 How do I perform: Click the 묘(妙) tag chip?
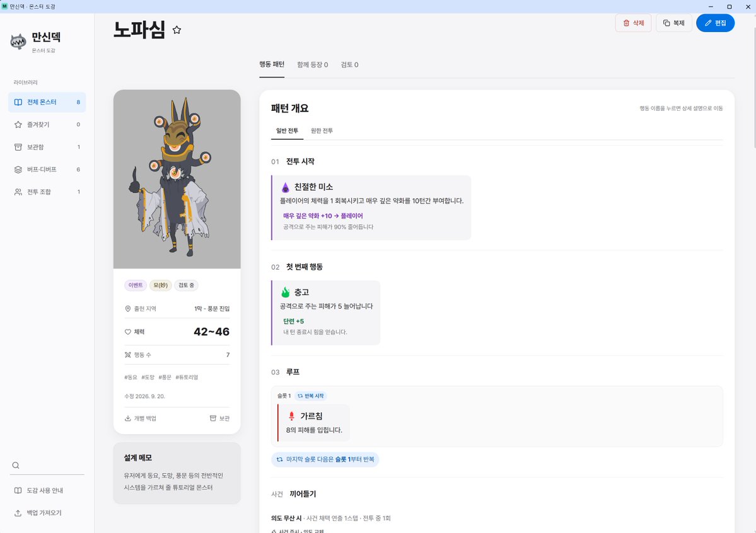coord(160,285)
